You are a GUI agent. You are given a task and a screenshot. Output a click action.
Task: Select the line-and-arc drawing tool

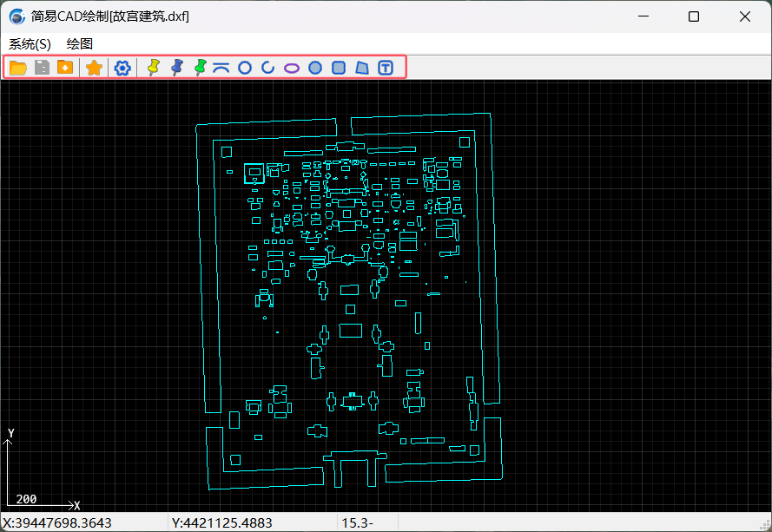pyautogui.click(x=221, y=68)
